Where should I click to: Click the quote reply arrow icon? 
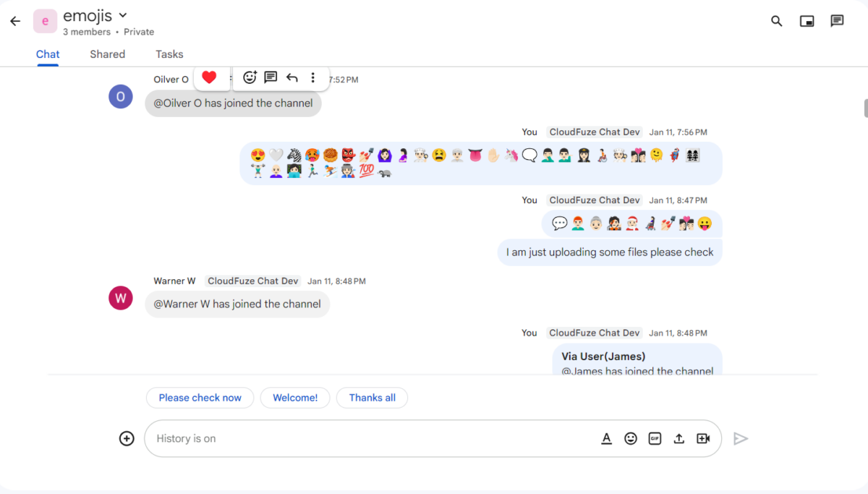pyautogui.click(x=292, y=77)
